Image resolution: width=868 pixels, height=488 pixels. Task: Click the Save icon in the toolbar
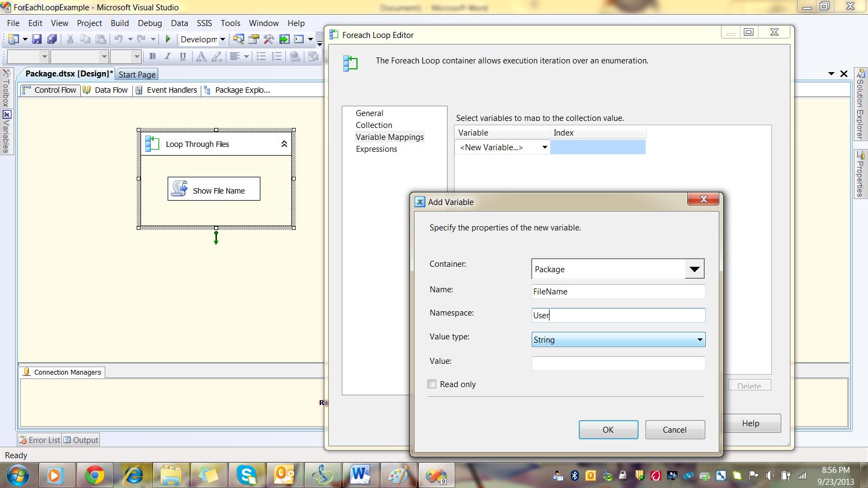click(36, 39)
